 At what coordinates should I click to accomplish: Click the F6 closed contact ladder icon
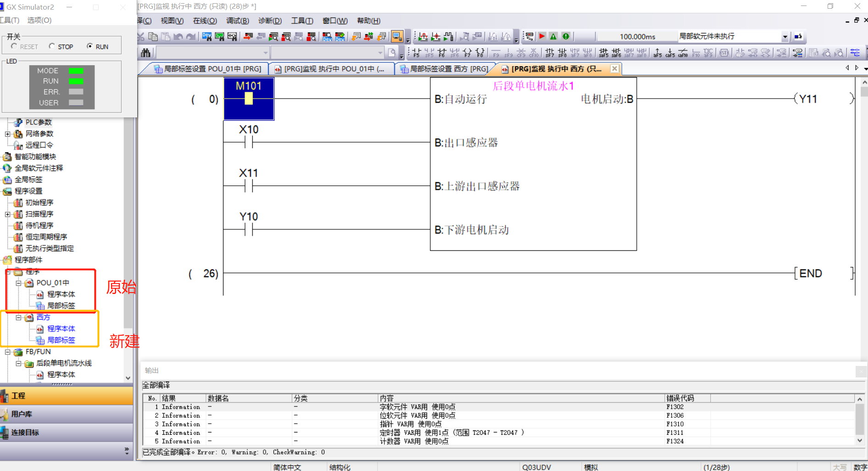[442, 53]
